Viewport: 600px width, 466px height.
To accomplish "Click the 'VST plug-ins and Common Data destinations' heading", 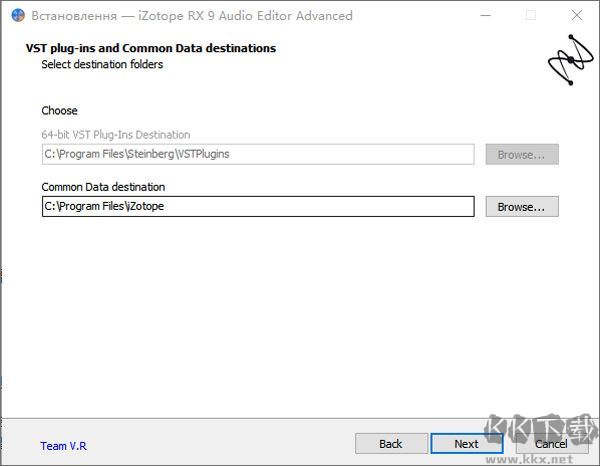I will 151,48.
